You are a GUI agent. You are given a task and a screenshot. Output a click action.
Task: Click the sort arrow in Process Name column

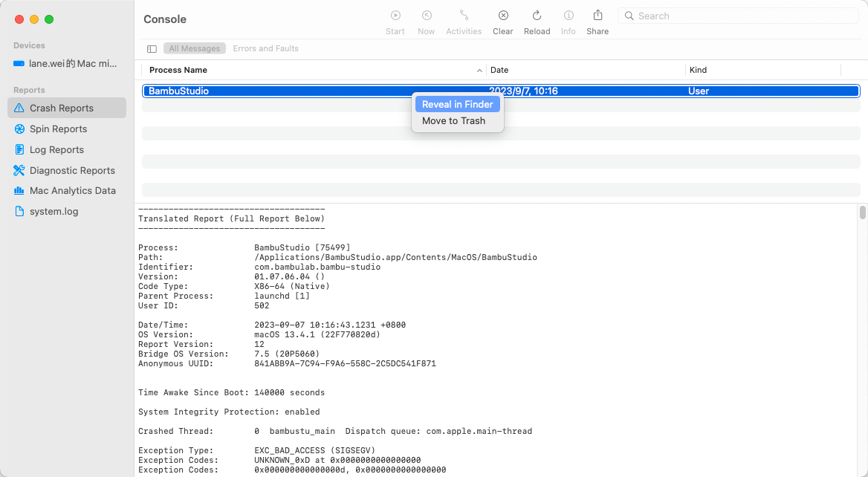click(479, 71)
